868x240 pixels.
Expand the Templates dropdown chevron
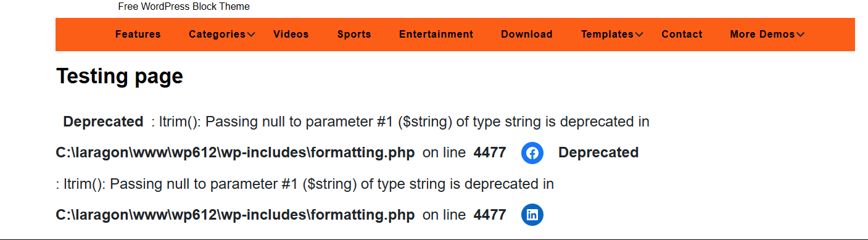[639, 35]
